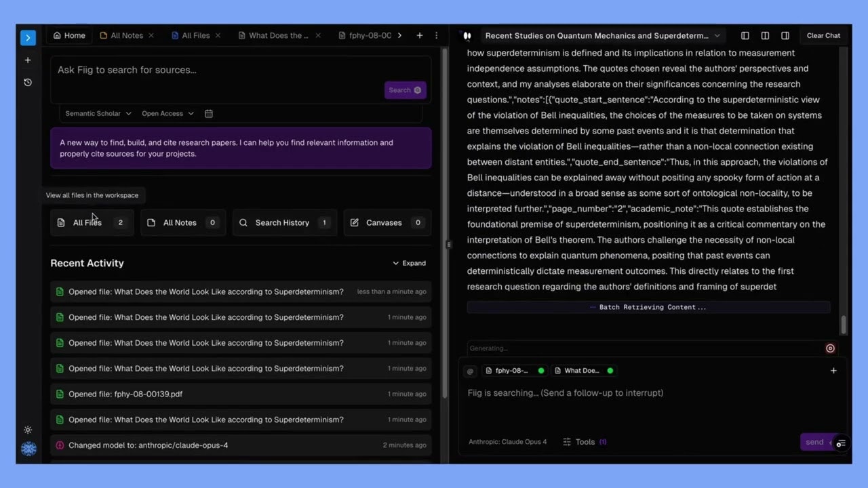Click the purple Search button

tap(405, 90)
